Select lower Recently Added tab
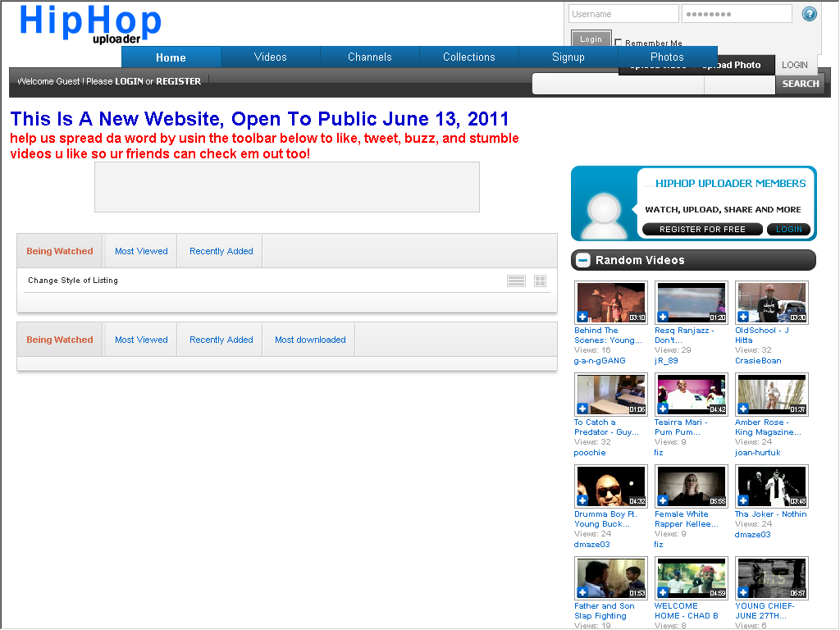840x630 pixels. coord(221,340)
